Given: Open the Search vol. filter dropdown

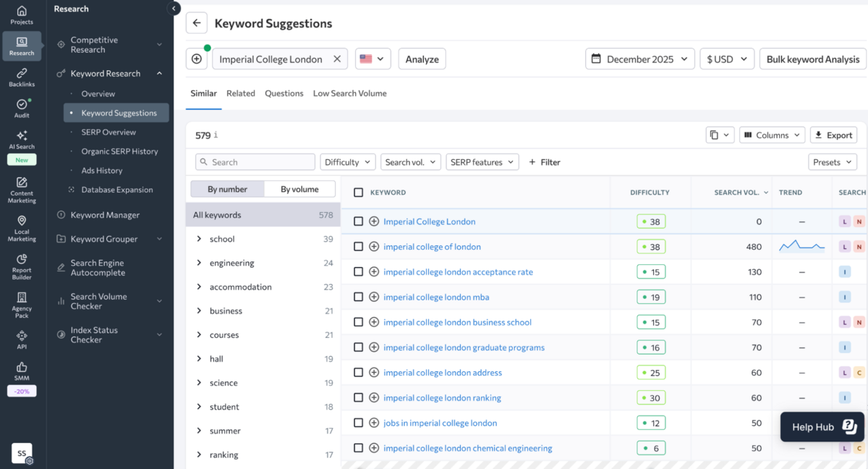Looking at the screenshot, I should (411, 162).
